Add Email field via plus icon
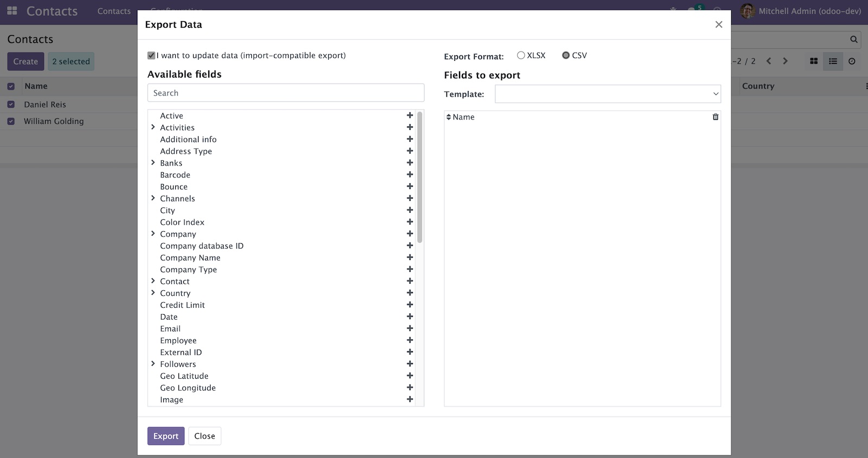 pyautogui.click(x=410, y=329)
